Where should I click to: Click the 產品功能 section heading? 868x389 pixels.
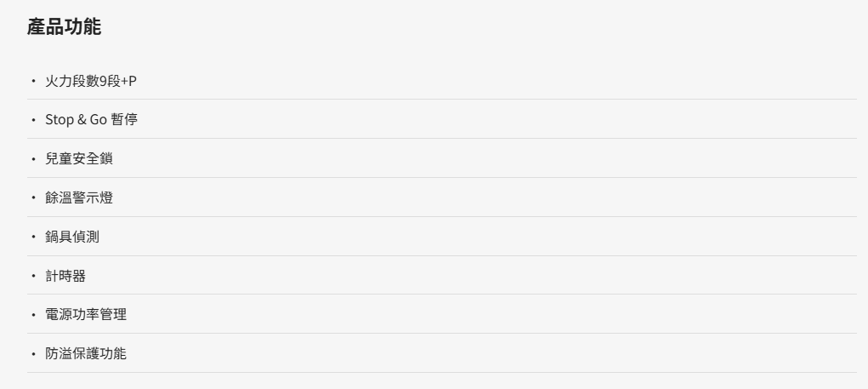[65, 26]
